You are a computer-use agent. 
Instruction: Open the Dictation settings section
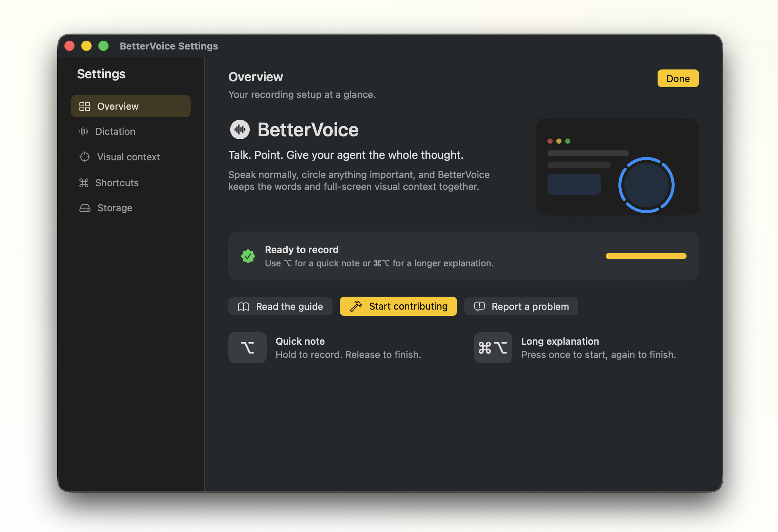(x=131, y=132)
